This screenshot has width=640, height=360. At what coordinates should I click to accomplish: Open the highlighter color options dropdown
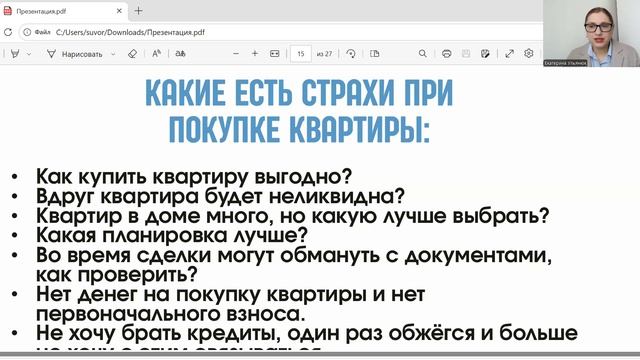(29, 54)
